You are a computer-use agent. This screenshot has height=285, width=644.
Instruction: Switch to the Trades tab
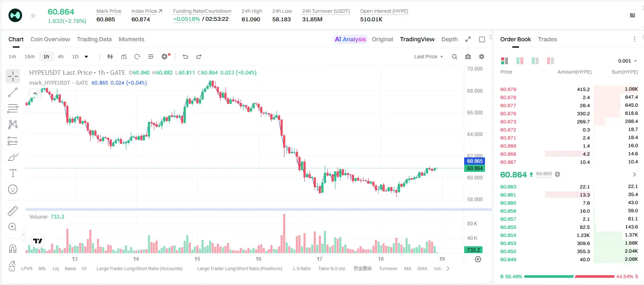click(547, 39)
